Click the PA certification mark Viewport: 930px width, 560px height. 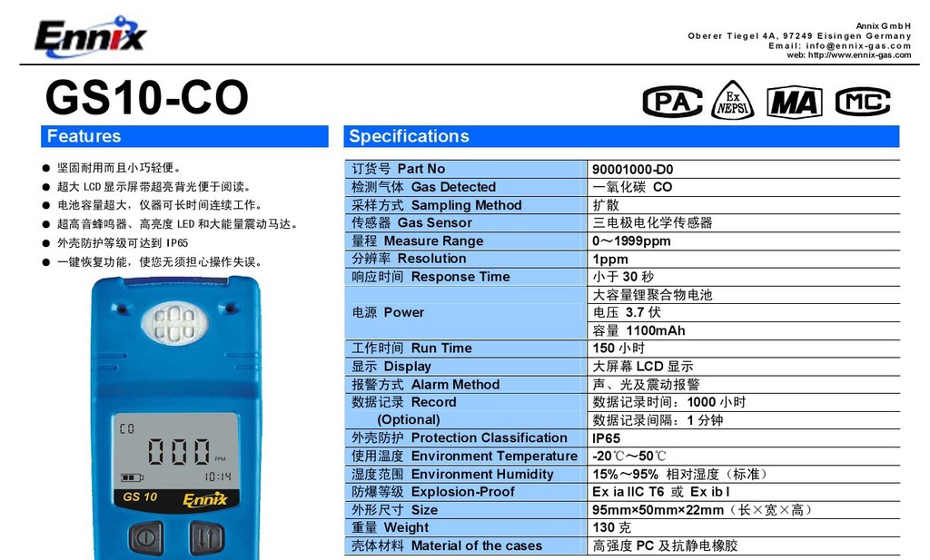pyautogui.click(x=672, y=102)
